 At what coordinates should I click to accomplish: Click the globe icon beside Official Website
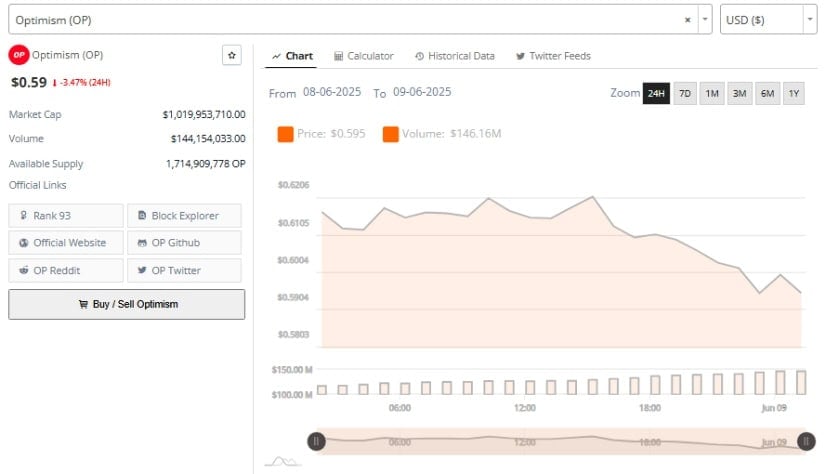pyautogui.click(x=24, y=243)
